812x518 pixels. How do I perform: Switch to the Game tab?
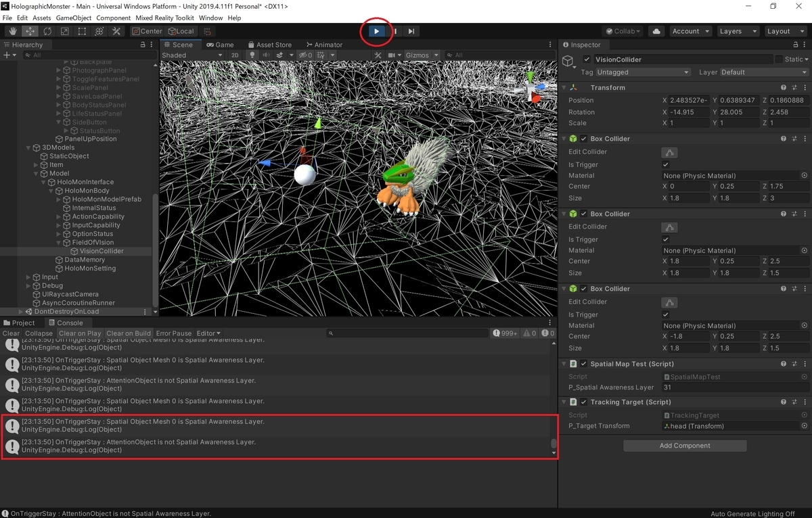point(220,45)
